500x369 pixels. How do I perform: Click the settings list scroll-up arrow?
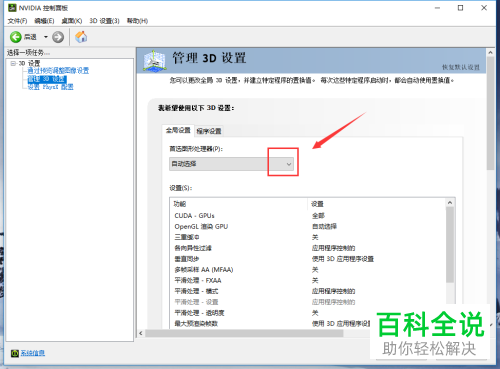pos(450,203)
